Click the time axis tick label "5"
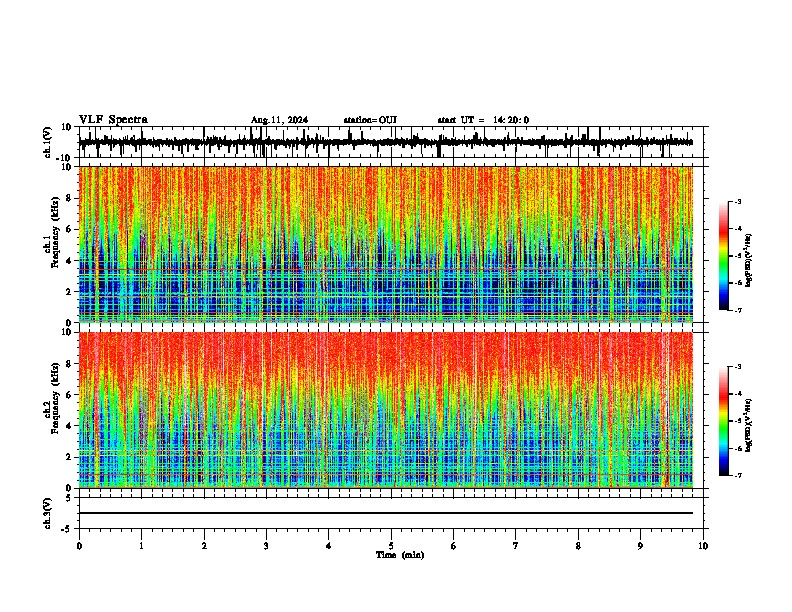The height and width of the screenshot is (612, 792). click(x=391, y=546)
